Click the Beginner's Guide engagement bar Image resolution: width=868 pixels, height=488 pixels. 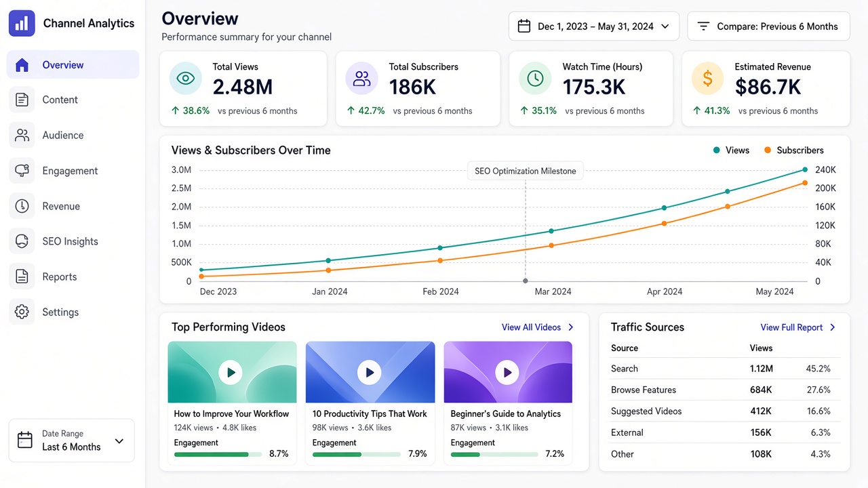click(x=494, y=454)
